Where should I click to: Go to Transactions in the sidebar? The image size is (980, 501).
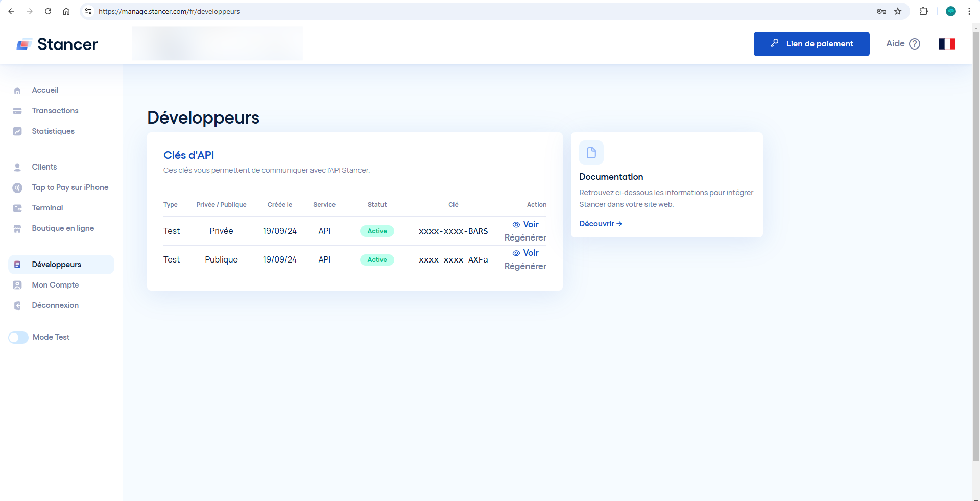pos(55,111)
